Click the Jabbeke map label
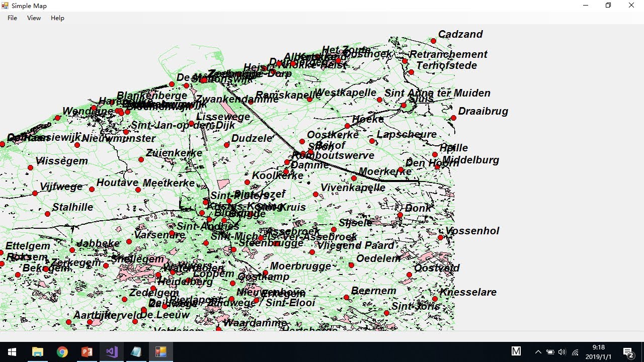 pyautogui.click(x=98, y=243)
